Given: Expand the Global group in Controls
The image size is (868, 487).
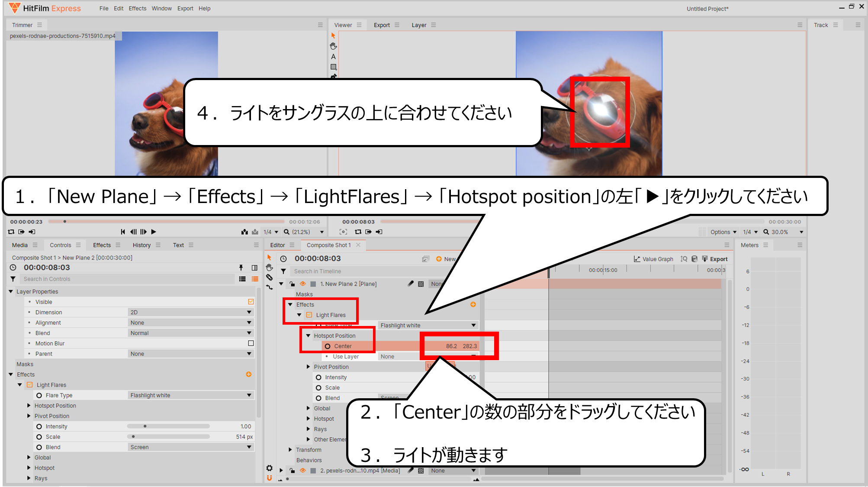Looking at the screenshot, I should click(29, 458).
